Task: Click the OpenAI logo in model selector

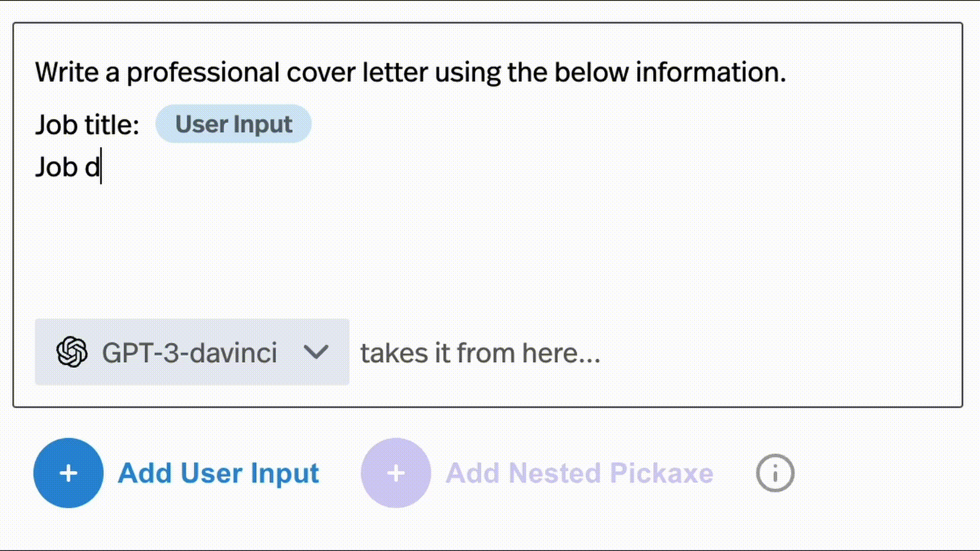Action: [x=72, y=352]
